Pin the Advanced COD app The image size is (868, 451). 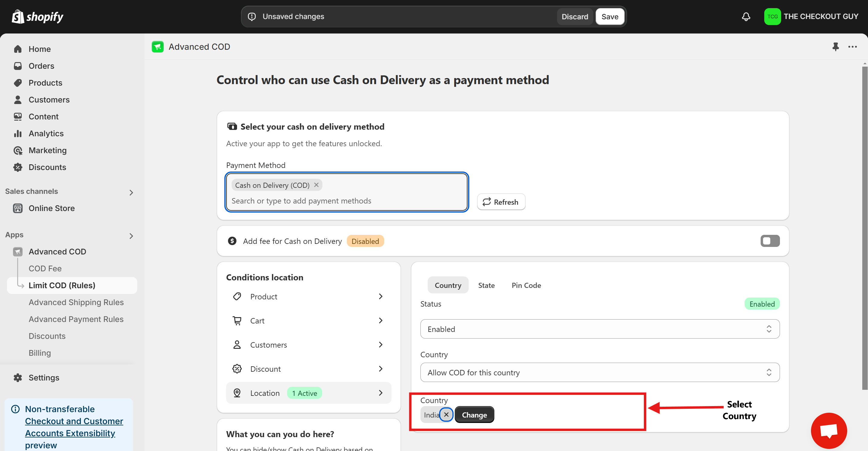tap(835, 46)
